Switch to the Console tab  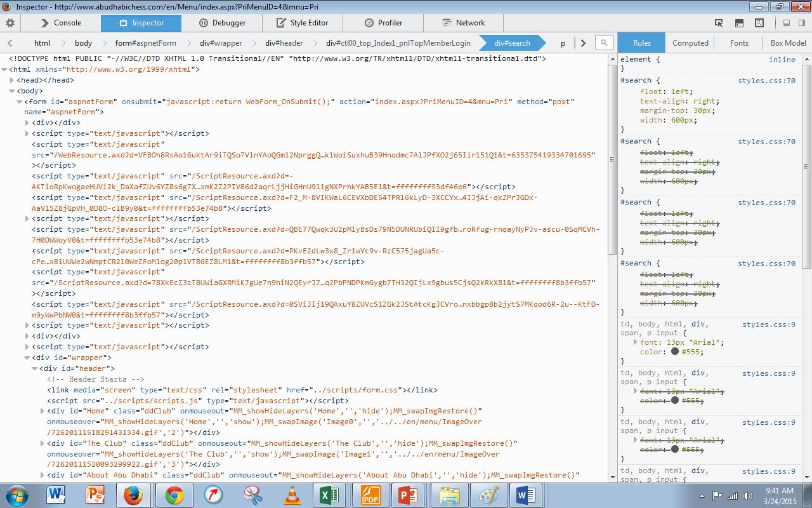61,23
